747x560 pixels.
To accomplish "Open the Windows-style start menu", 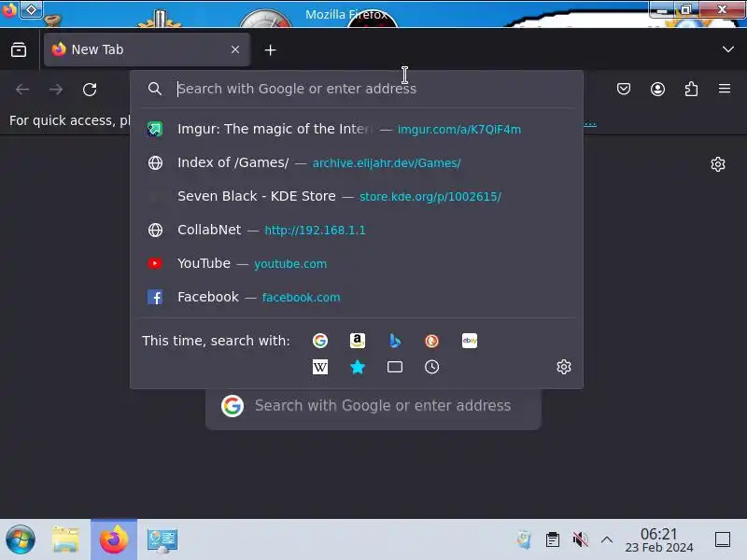I will 20,539.
